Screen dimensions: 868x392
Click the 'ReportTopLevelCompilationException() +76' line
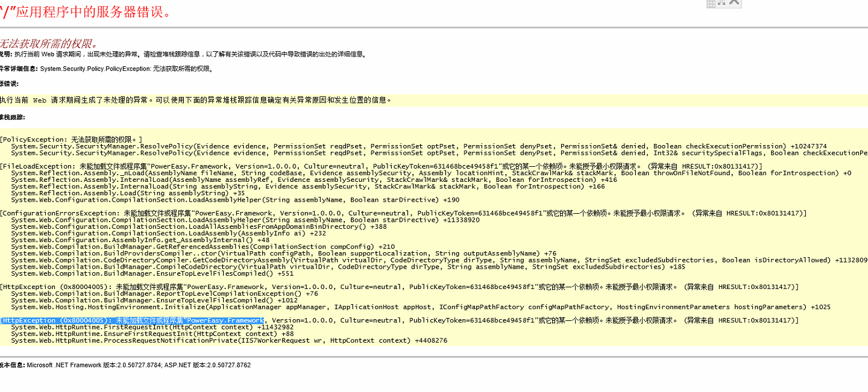[x=164, y=293]
